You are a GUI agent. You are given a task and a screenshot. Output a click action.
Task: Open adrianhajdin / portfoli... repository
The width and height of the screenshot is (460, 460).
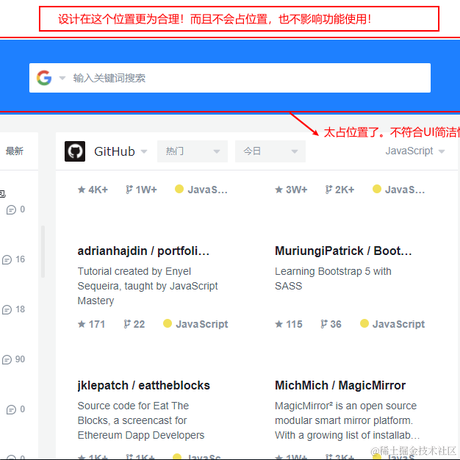[x=143, y=251]
